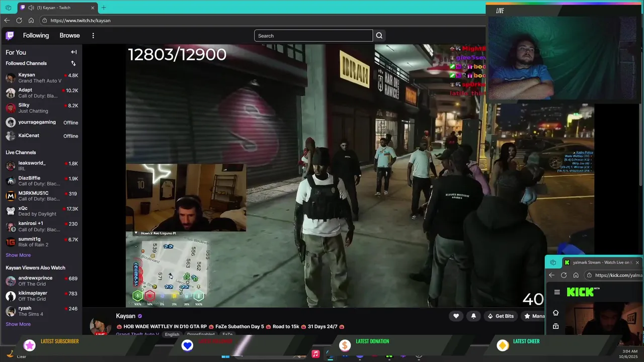Toggle the notification bell for Kaysan

pyautogui.click(x=473, y=316)
